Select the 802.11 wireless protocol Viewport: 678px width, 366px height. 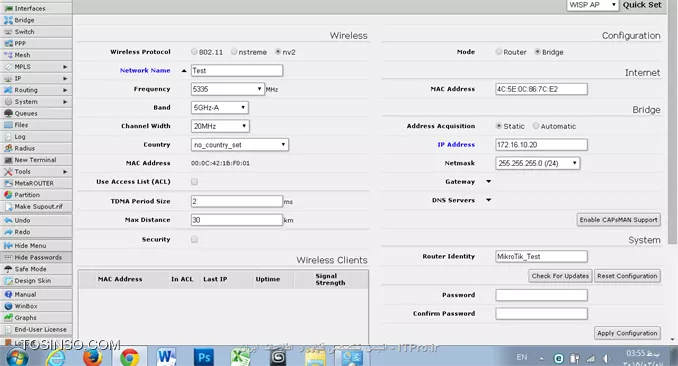pyautogui.click(x=194, y=52)
